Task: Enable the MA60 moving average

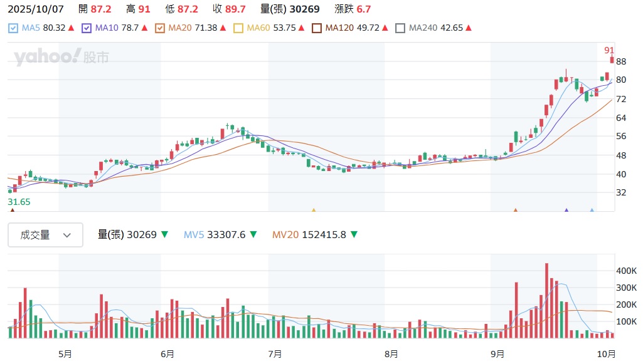Action: point(238,28)
